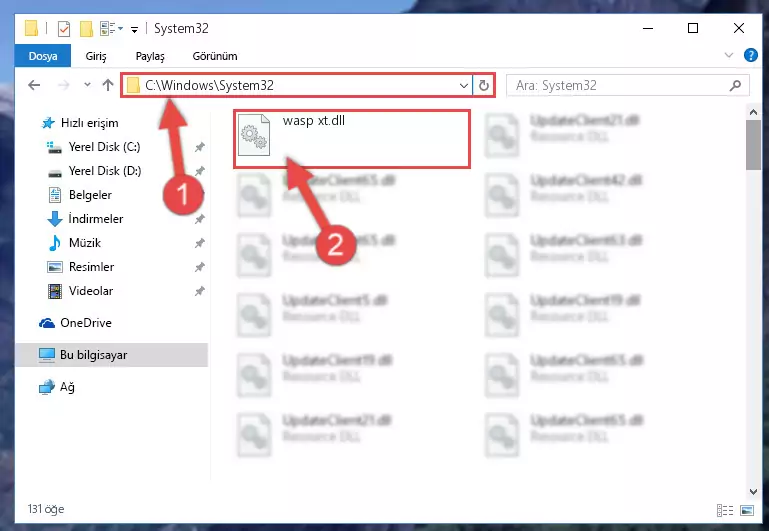Click pin icon next to Yerel Disk (D:)
This screenshot has height=531, width=769.
click(x=200, y=171)
